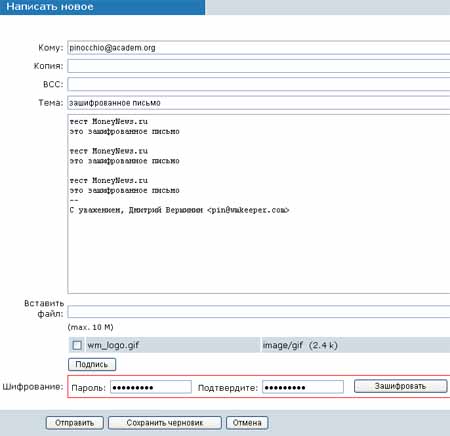
Task: Click the Пароль password field
Action: pyautogui.click(x=151, y=387)
